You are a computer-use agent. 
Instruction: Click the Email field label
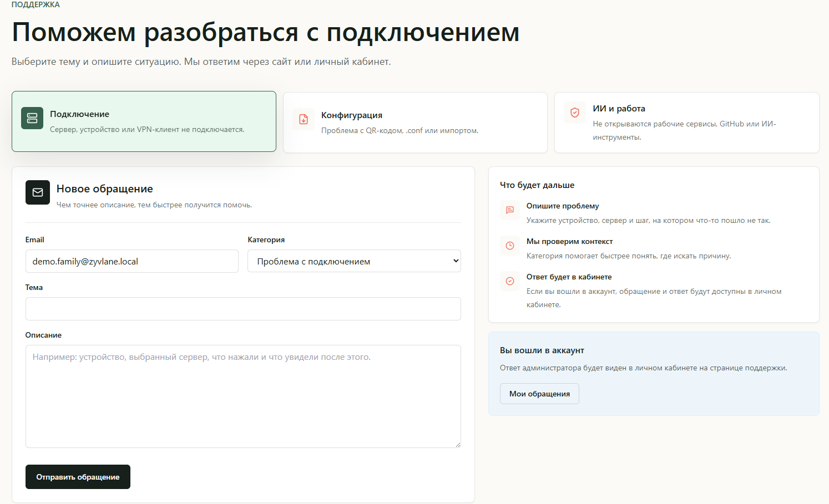tap(34, 240)
